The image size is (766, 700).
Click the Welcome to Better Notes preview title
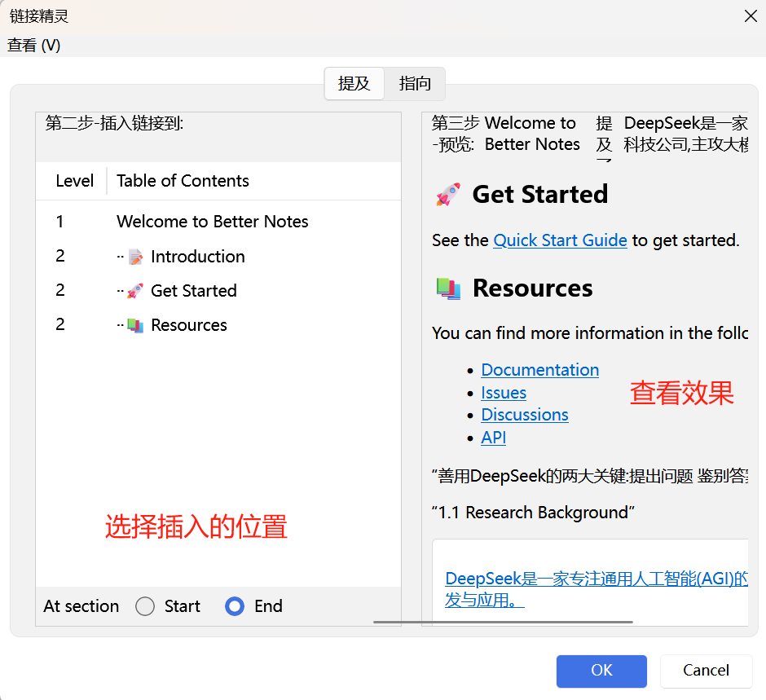(532, 134)
